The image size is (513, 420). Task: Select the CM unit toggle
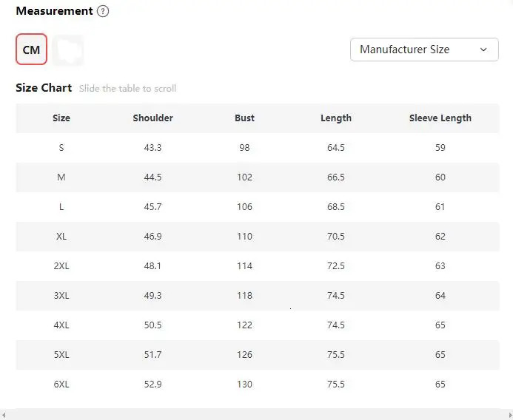[x=31, y=50]
